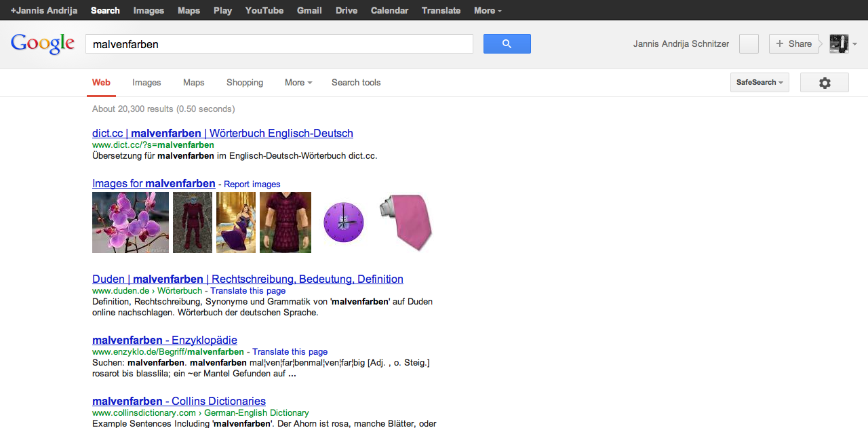Expand the account dropdown arrow beside avatar
Screen dimensions: 868x428
(x=854, y=44)
